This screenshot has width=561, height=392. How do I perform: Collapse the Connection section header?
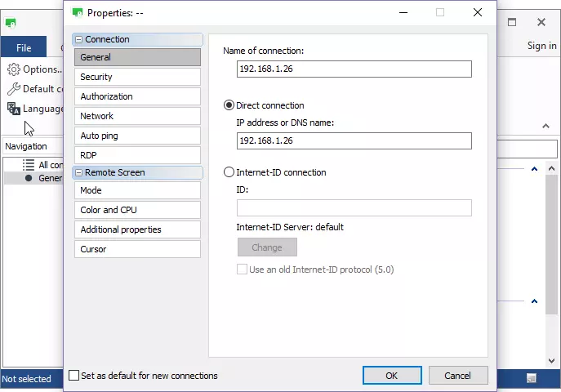tap(78, 39)
